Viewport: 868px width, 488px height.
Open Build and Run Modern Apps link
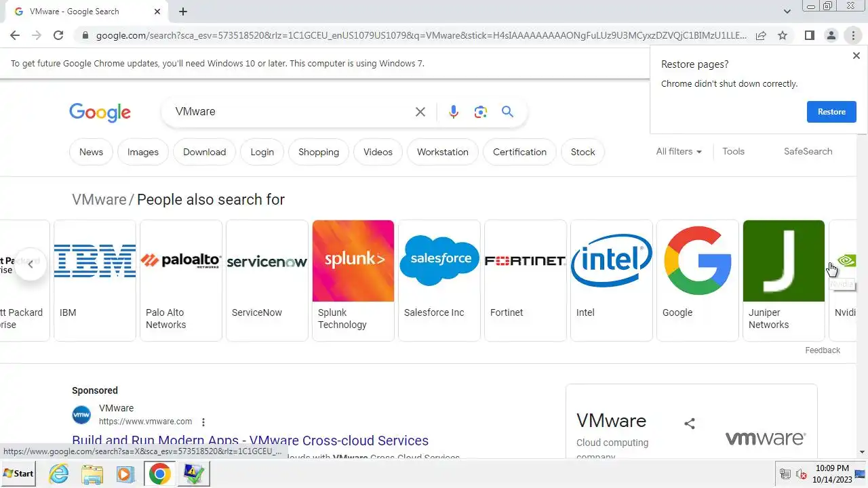pyautogui.click(x=250, y=441)
